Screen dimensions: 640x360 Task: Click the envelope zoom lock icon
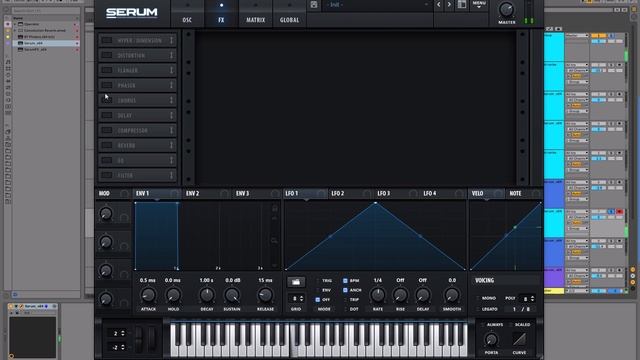pyautogui.click(x=275, y=208)
